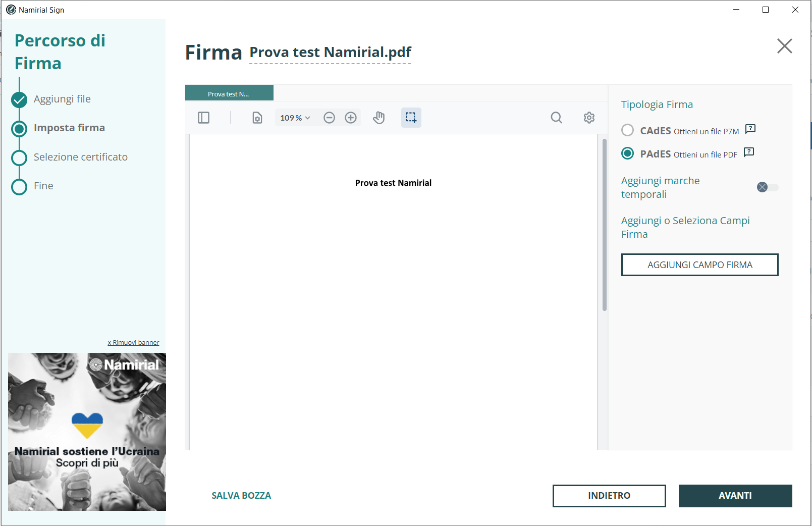Select the Prova test N... document tab

pyautogui.click(x=229, y=93)
